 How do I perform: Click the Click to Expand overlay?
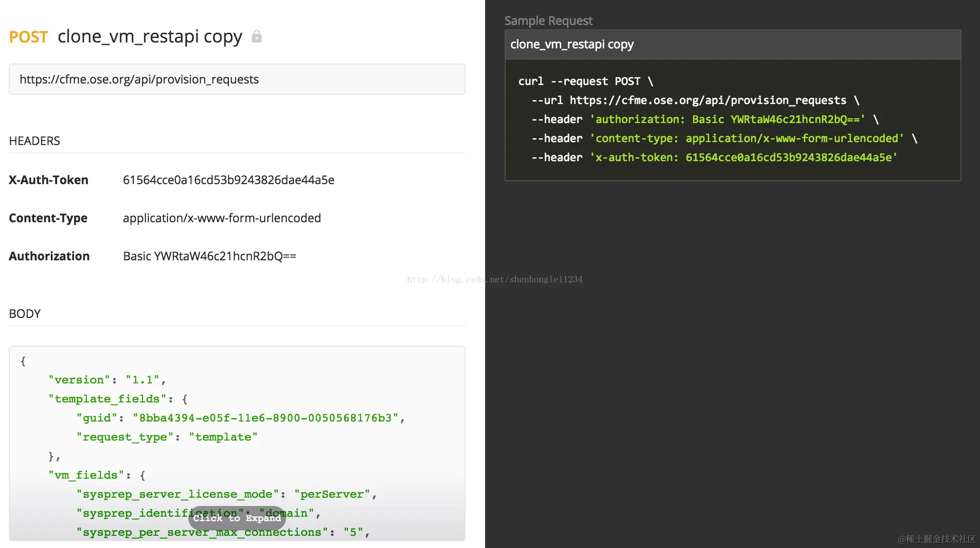[237, 518]
